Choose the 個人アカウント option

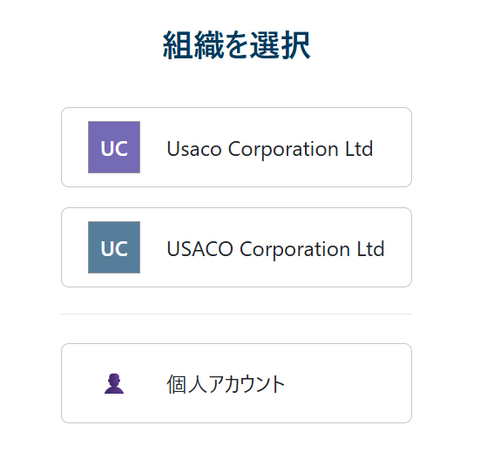236,383
